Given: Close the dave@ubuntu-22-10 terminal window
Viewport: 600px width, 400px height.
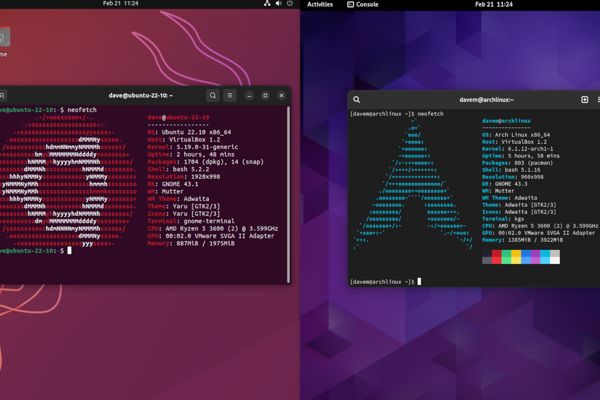Looking at the screenshot, I should pos(282,96).
